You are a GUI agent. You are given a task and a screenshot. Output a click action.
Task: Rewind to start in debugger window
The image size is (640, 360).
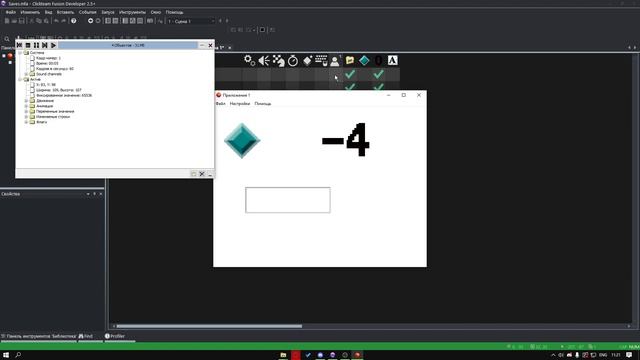20,45
